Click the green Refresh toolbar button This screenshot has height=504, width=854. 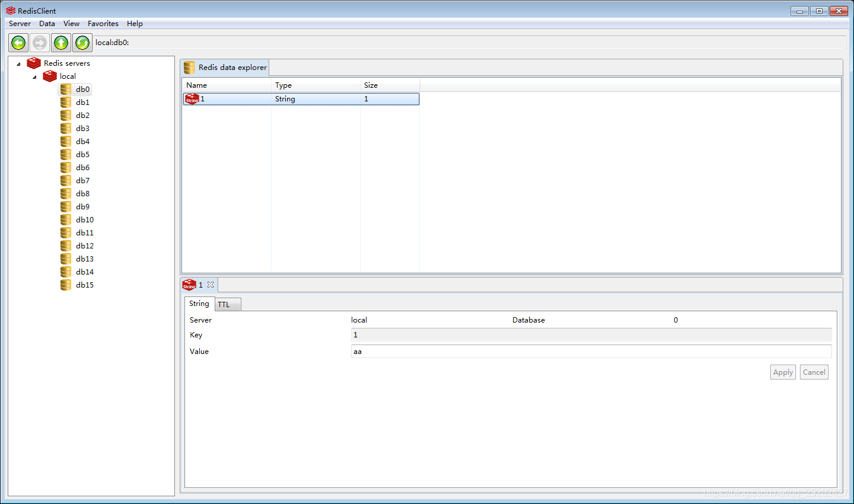point(82,43)
